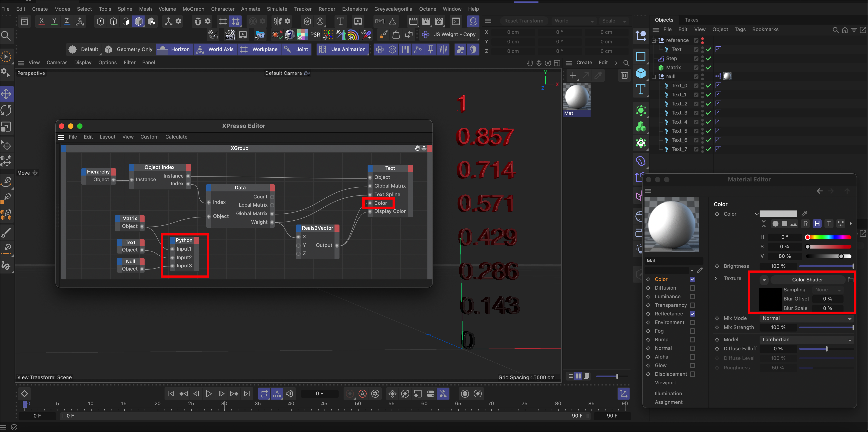
Task: Enable the Transparency channel checkbox
Action: [692, 305]
